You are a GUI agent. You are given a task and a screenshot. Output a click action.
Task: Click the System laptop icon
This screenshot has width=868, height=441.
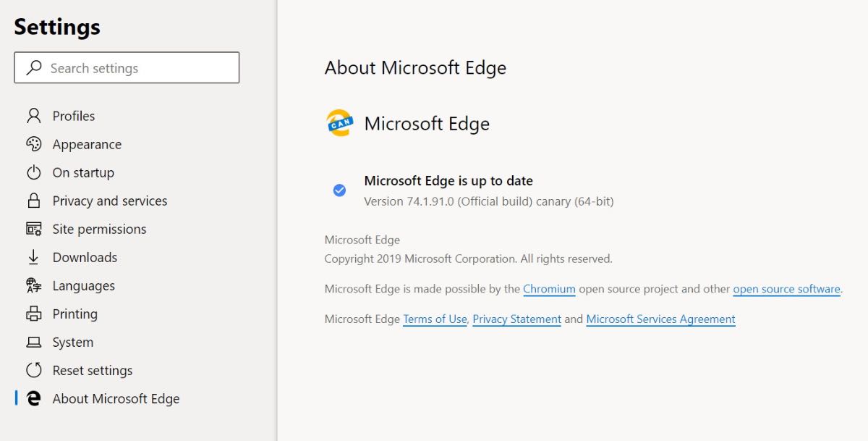[33, 342]
